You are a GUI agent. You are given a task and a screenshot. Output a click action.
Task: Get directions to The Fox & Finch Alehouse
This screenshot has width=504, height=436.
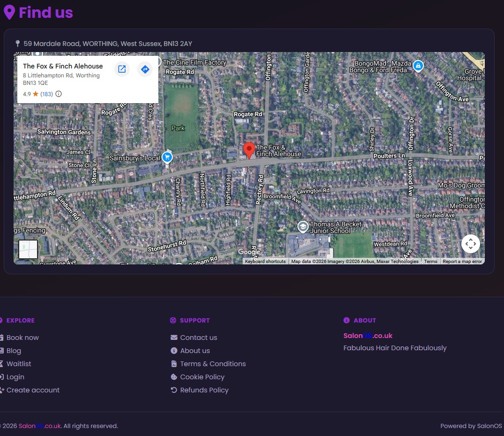point(145,69)
